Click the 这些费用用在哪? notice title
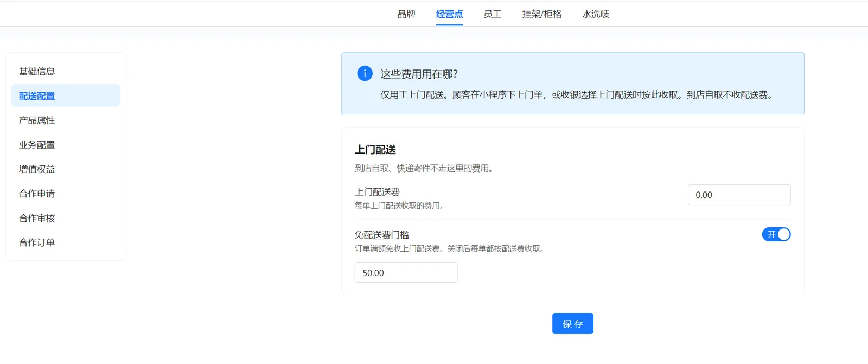 tap(419, 74)
